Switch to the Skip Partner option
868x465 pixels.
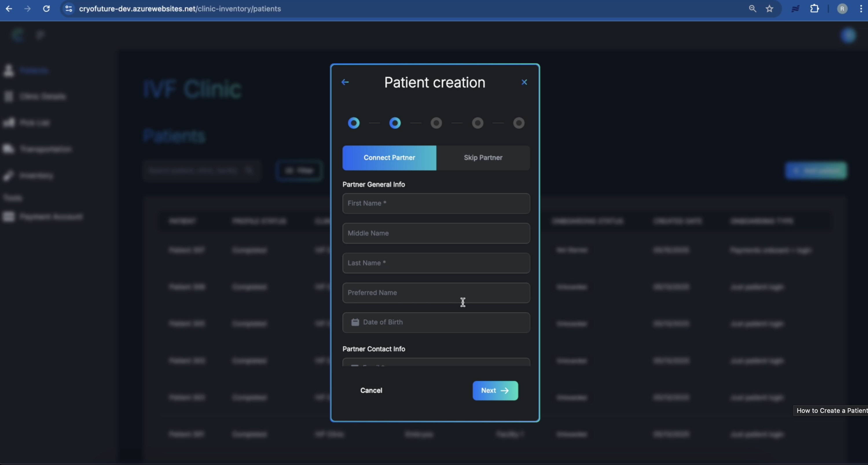tap(483, 158)
